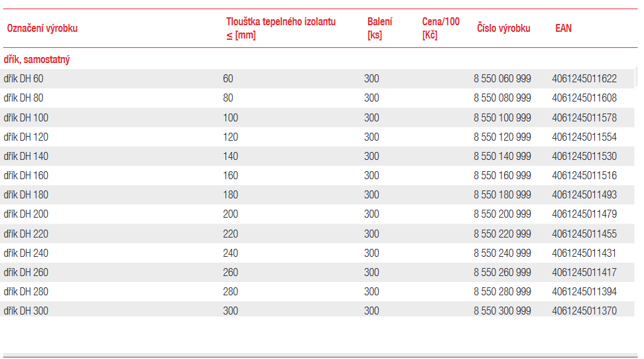This screenshot has width=644, height=359.
Task: Select EAN code 4061245011394
Action: 584,292
